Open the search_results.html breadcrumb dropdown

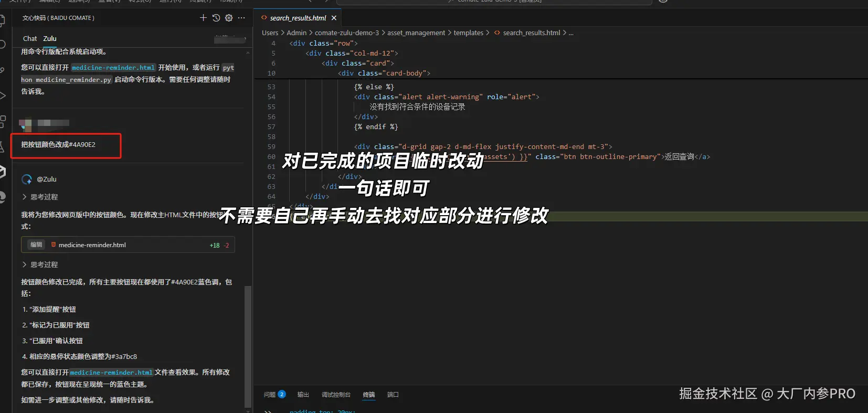tap(532, 33)
